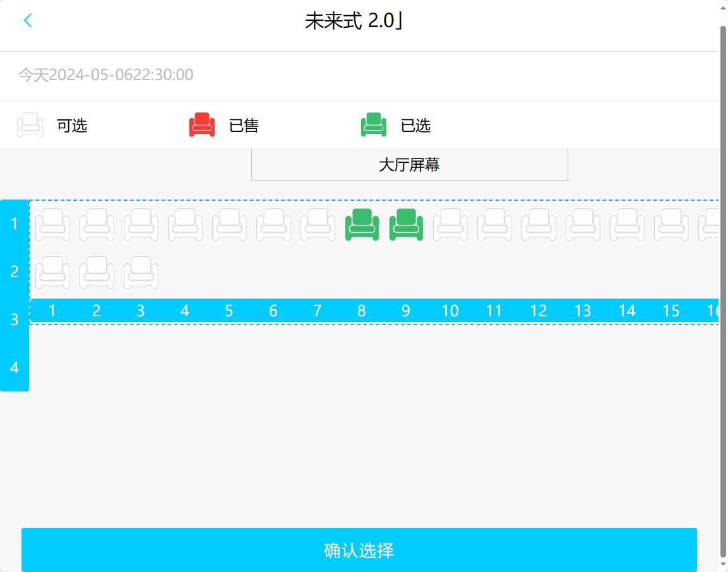The height and width of the screenshot is (572, 728).
Task: Click the 已选 legend seat icon
Action: [x=373, y=124]
